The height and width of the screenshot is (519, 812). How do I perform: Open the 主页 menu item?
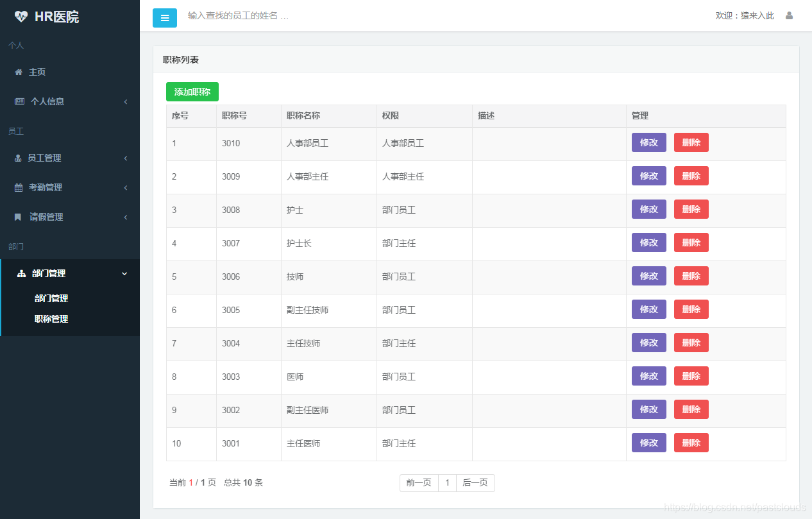(x=70, y=72)
